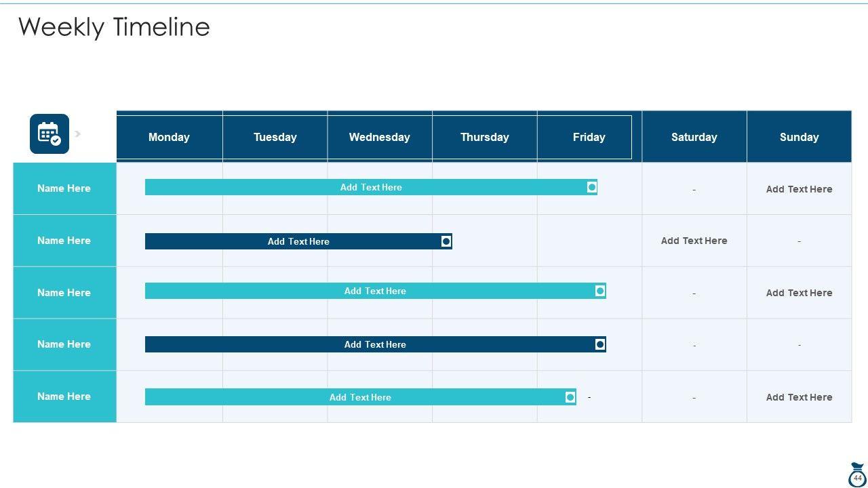Image resolution: width=868 pixels, height=488 pixels.
Task: Click the Weekly Timeline title text
Action: click(x=114, y=27)
